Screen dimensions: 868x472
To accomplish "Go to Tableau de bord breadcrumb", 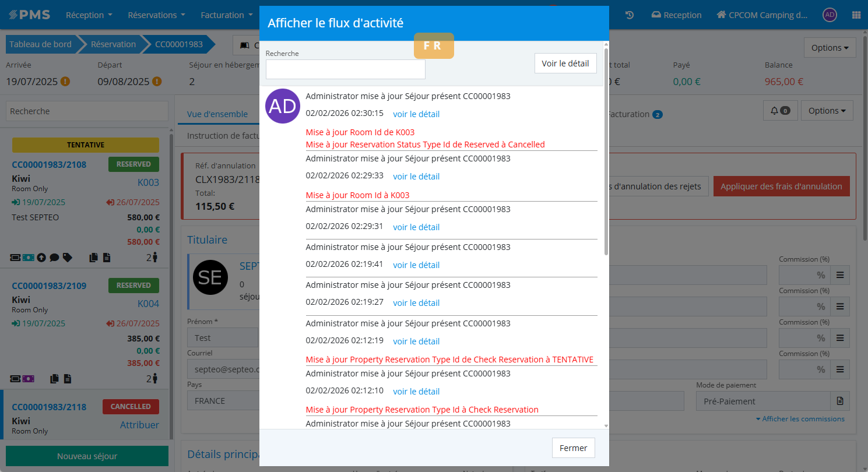I will pyautogui.click(x=40, y=44).
